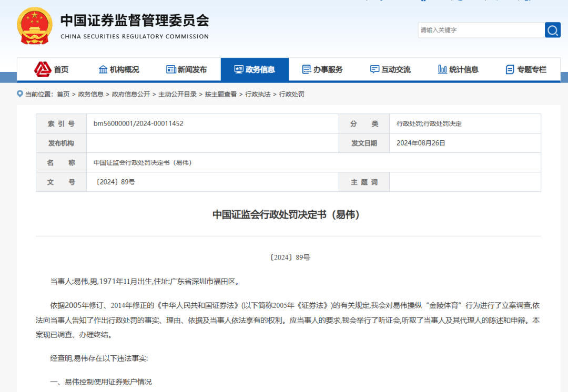Click the 名称 label cell
Viewport: 568px width, 392px height.
pyautogui.click(x=61, y=162)
